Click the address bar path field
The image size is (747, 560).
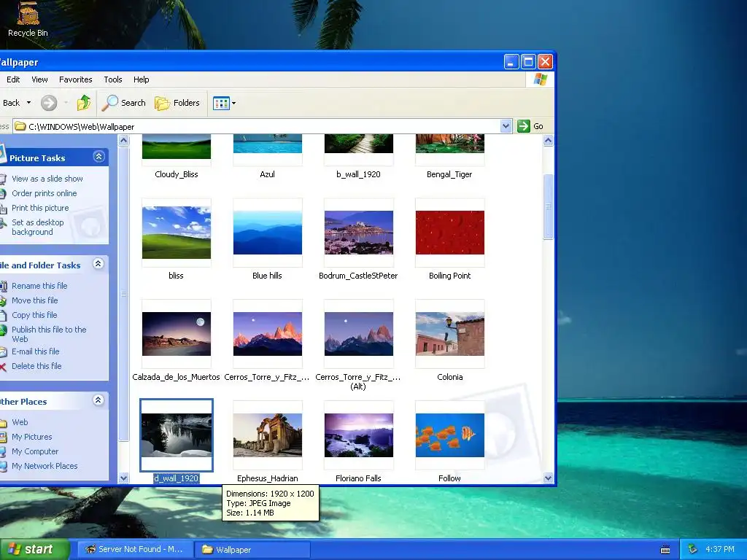[x=262, y=126]
